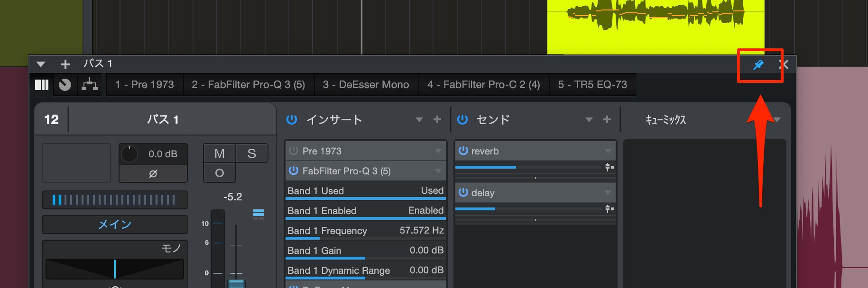Click the blue pin icon
This screenshot has width=868, height=288.
[758, 65]
